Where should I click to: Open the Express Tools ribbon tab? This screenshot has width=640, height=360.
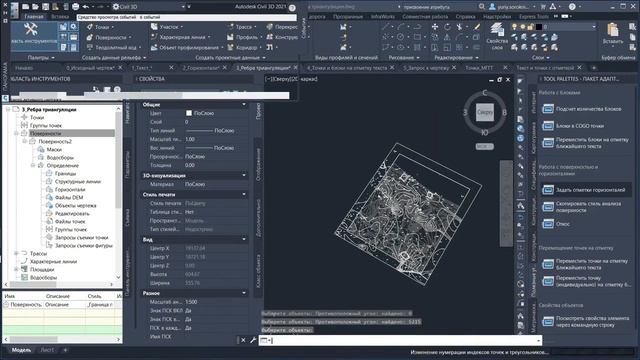[534, 17]
